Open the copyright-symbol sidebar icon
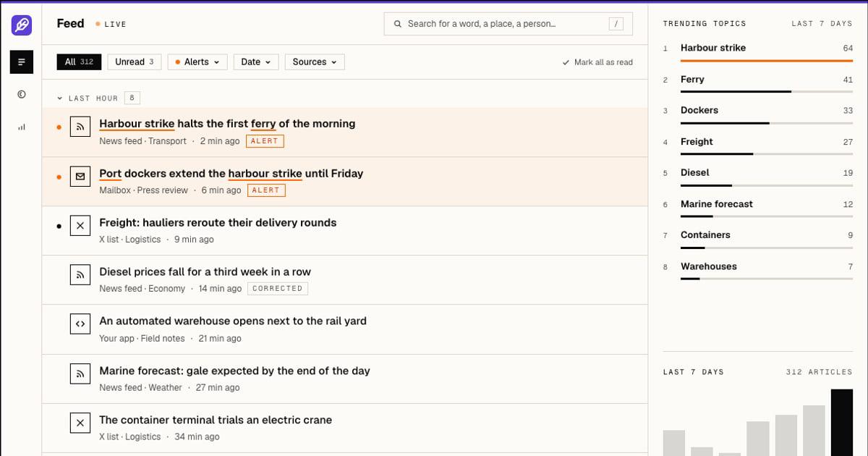The image size is (868, 456). pos(21,94)
